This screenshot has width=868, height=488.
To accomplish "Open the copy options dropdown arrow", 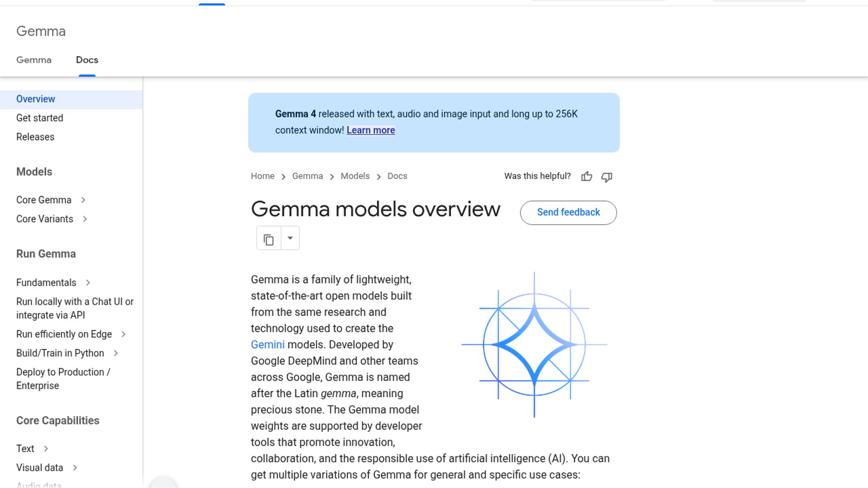I will 290,238.
